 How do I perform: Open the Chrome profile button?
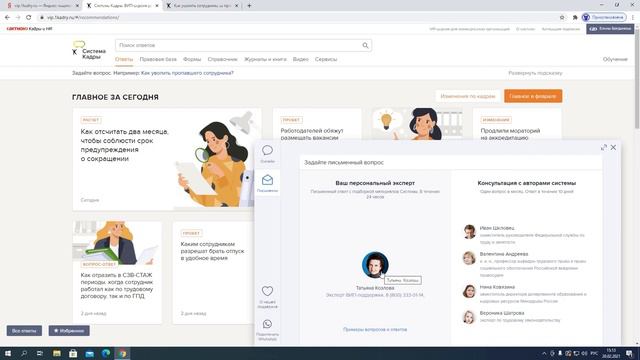(x=604, y=17)
